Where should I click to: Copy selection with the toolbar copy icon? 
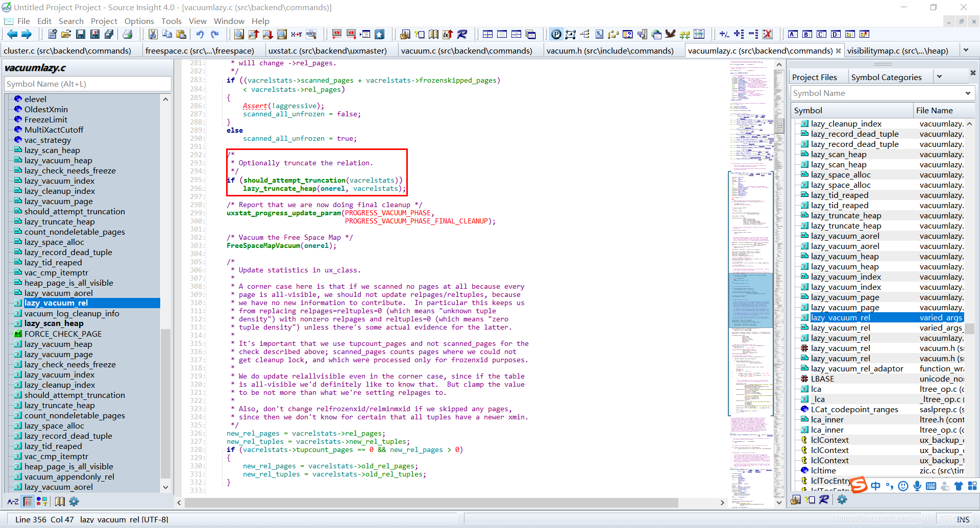click(x=167, y=34)
